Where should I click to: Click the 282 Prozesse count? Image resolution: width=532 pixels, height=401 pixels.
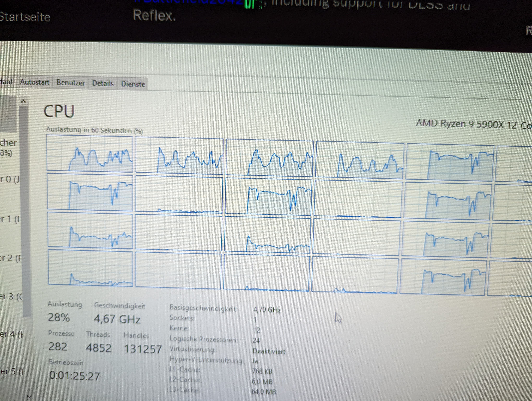[58, 347]
